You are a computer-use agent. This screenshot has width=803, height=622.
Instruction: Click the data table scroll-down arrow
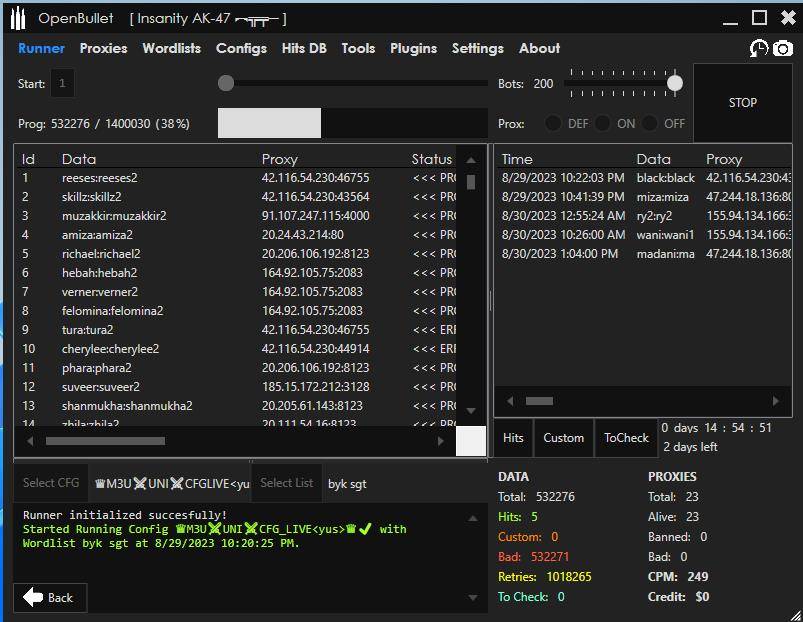pos(471,410)
